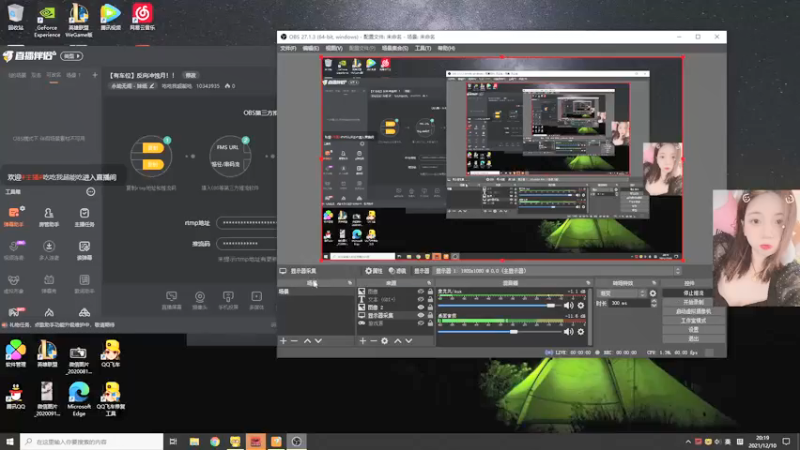Image resolution: width=800 pixels, height=450 pixels.
Task: Pop out the Scenes dock panel
Action: pyautogui.click(x=350, y=283)
